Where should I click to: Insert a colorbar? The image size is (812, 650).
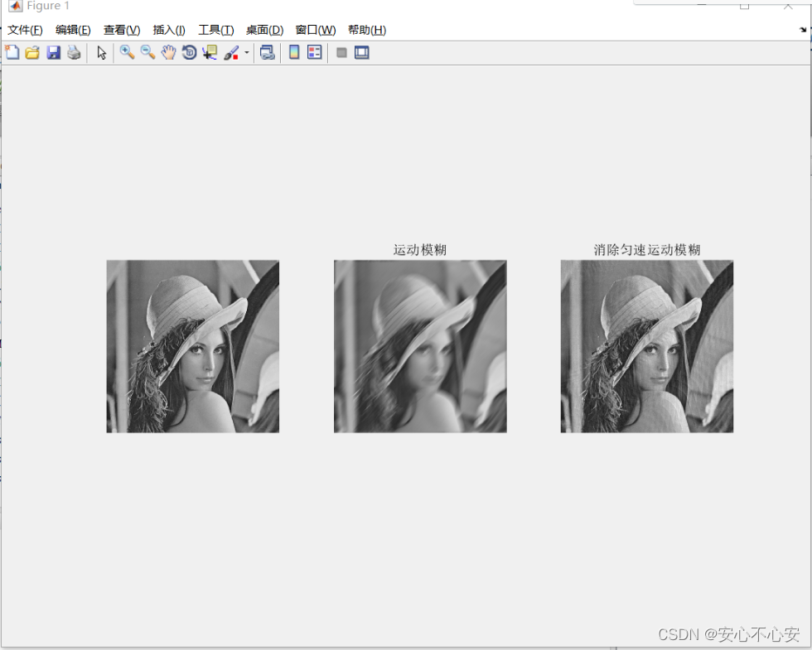click(x=294, y=52)
